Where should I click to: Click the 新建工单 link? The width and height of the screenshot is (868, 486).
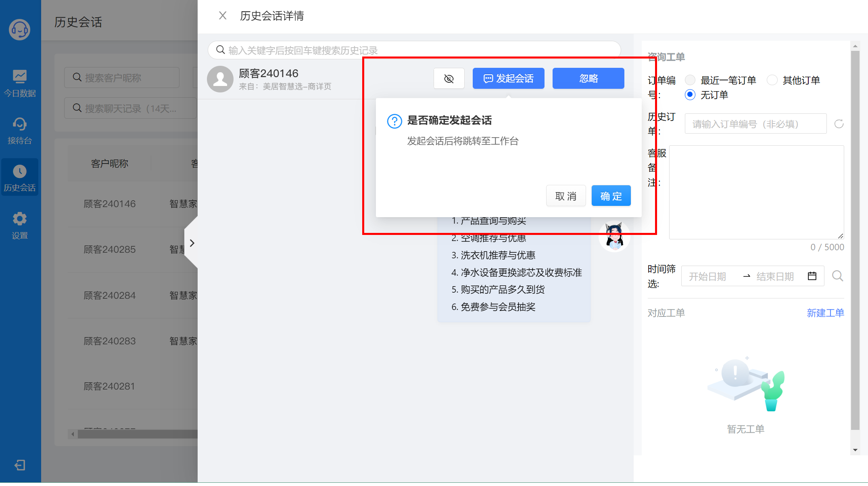coord(825,313)
